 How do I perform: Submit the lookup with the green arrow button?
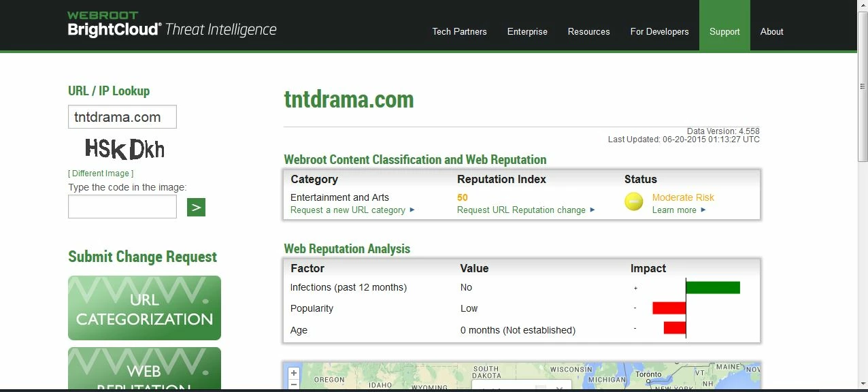point(196,207)
